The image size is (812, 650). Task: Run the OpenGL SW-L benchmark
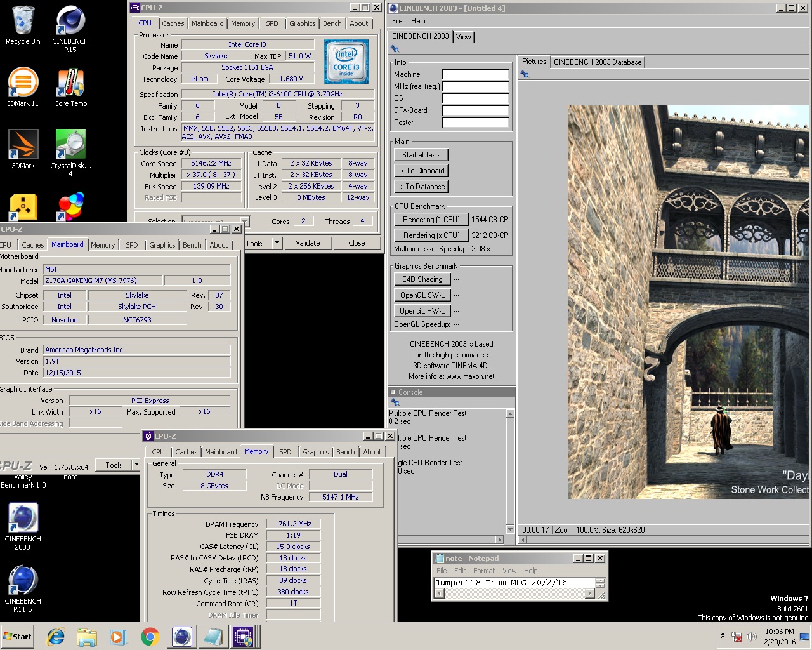pyautogui.click(x=422, y=295)
